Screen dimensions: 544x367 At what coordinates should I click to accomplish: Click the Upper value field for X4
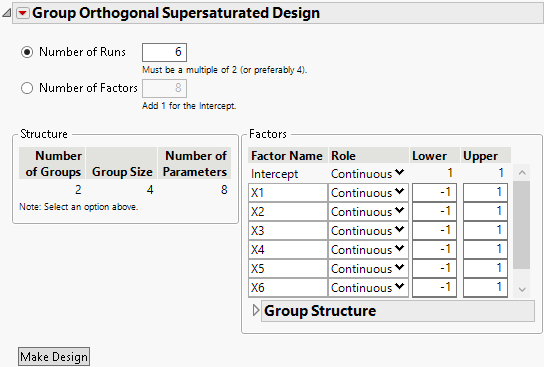point(485,250)
